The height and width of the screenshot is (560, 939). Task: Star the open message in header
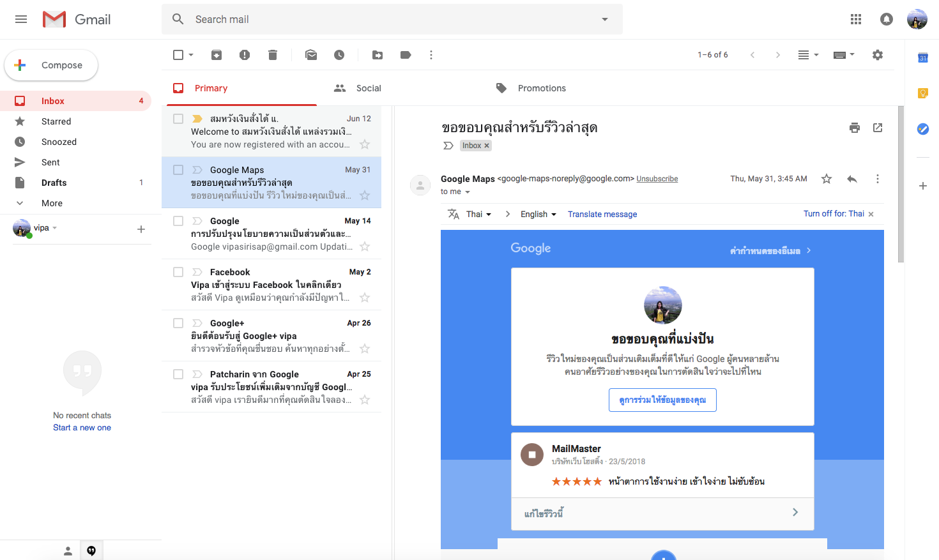click(827, 179)
